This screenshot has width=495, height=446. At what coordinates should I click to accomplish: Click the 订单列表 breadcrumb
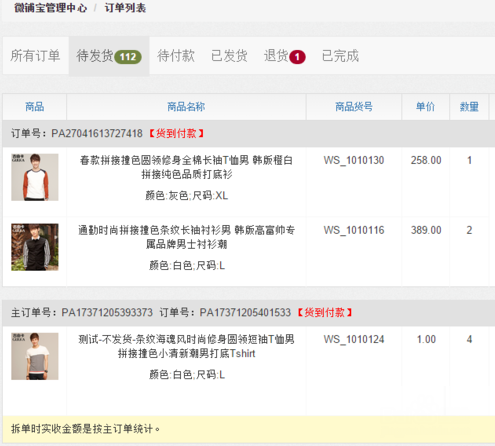pyautogui.click(x=125, y=8)
